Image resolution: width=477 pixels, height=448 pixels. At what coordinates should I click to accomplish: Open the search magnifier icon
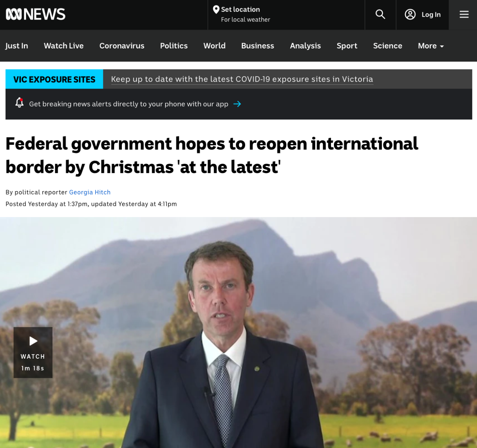380,15
